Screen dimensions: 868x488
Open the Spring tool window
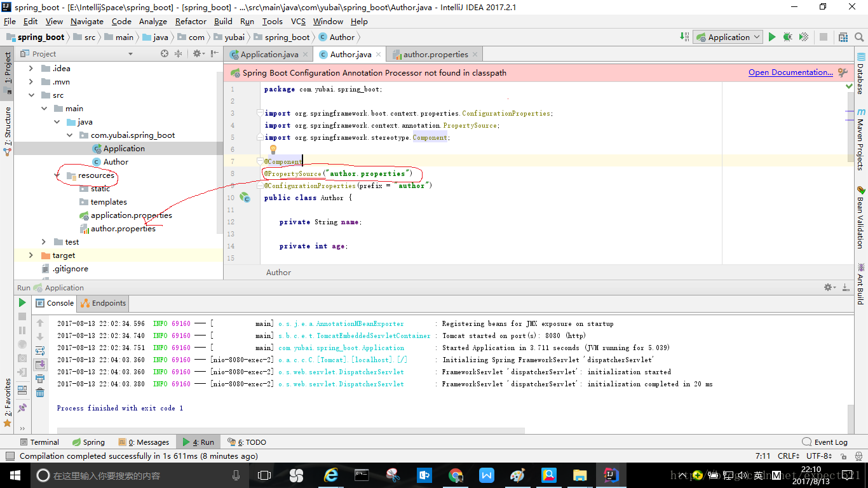click(x=88, y=442)
